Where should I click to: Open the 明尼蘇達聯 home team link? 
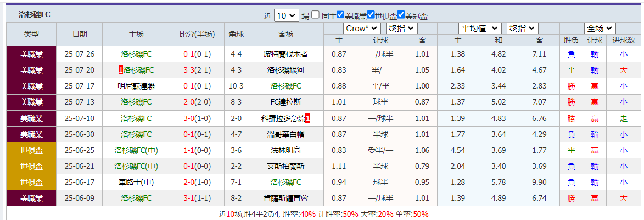(136, 86)
